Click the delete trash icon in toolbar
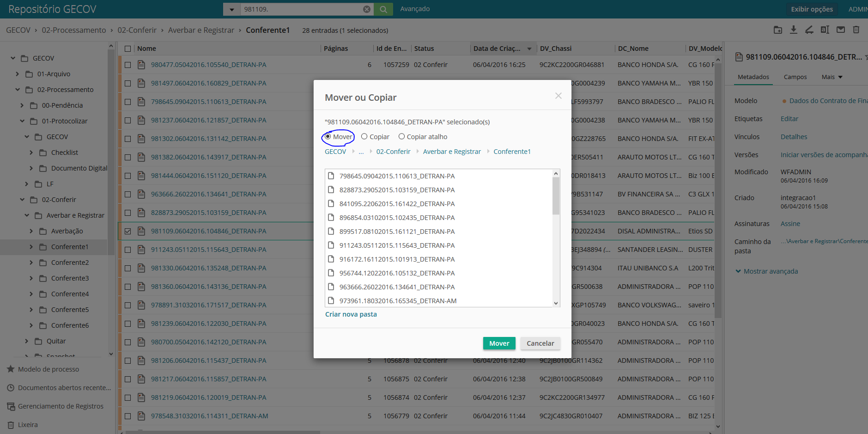Screen dimensions: 868x434 pos(856,30)
